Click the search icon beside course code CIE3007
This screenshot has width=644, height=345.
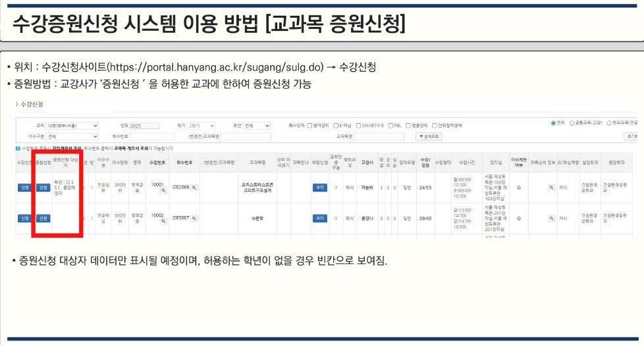pyautogui.click(x=194, y=217)
